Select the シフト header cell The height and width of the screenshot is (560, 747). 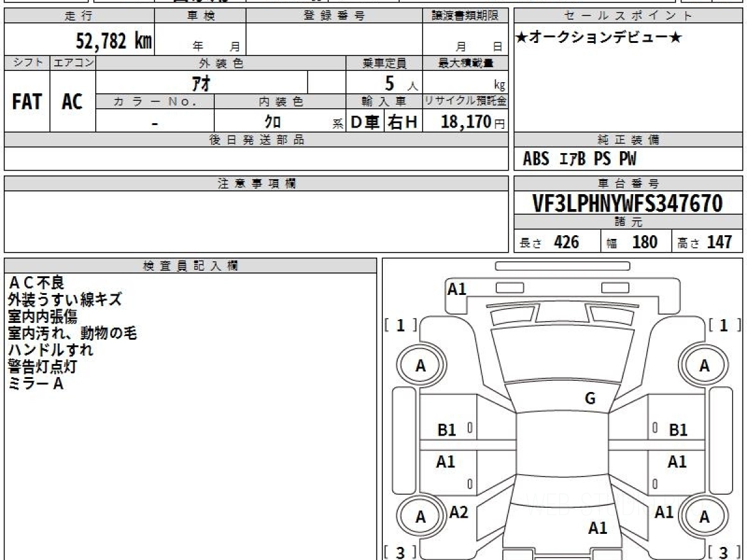[x=27, y=63]
